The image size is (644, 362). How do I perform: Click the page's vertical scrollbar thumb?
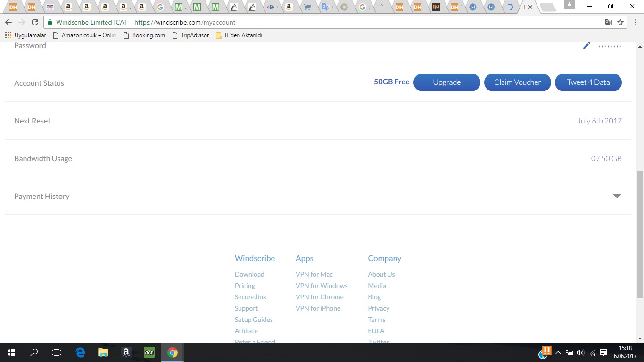click(640, 234)
